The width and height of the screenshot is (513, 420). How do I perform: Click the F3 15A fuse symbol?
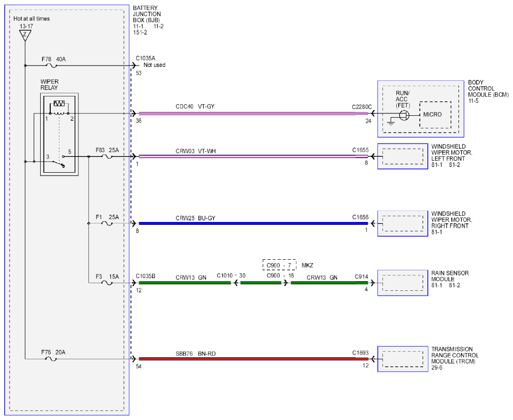[107, 283]
